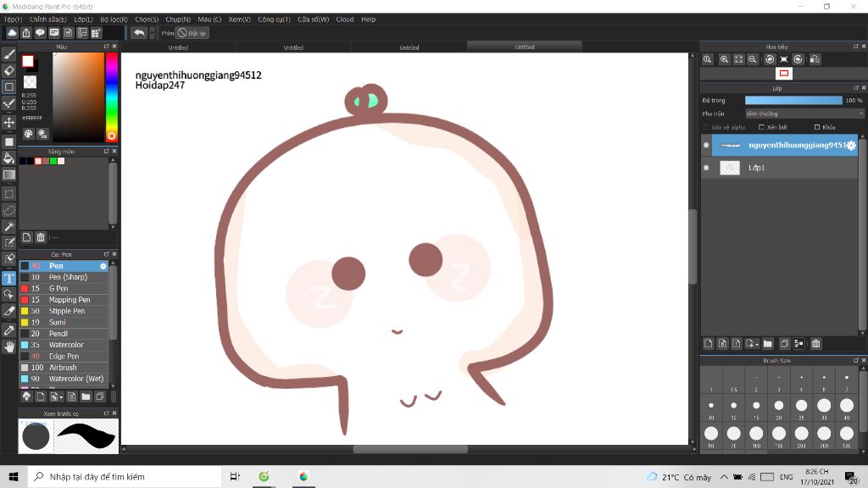
Task: Select the Magic Wand tool
Action: click(x=8, y=226)
